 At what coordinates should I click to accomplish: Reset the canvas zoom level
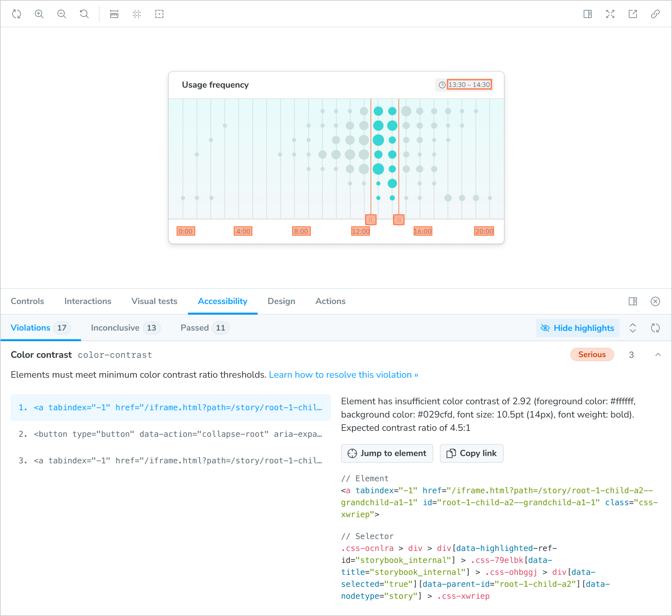coord(84,14)
